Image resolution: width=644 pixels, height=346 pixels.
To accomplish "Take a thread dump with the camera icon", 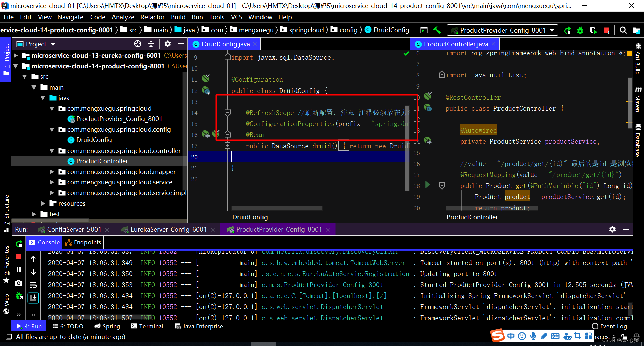I will tap(19, 283).
